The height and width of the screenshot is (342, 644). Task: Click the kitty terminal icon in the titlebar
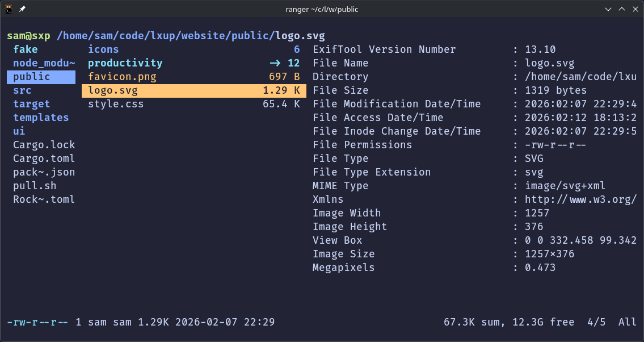pos(8,9)
